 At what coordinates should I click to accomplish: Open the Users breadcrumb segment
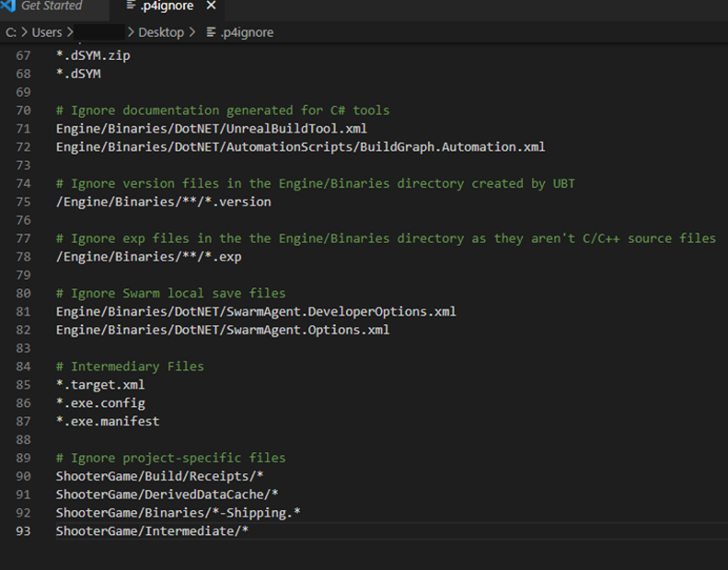click(46, 32)
